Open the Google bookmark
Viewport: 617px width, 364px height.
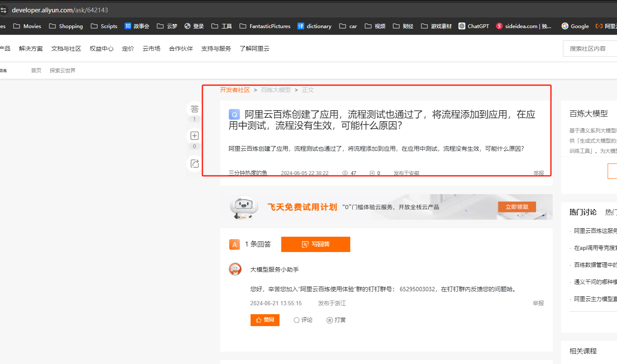[x=575, y=26]
